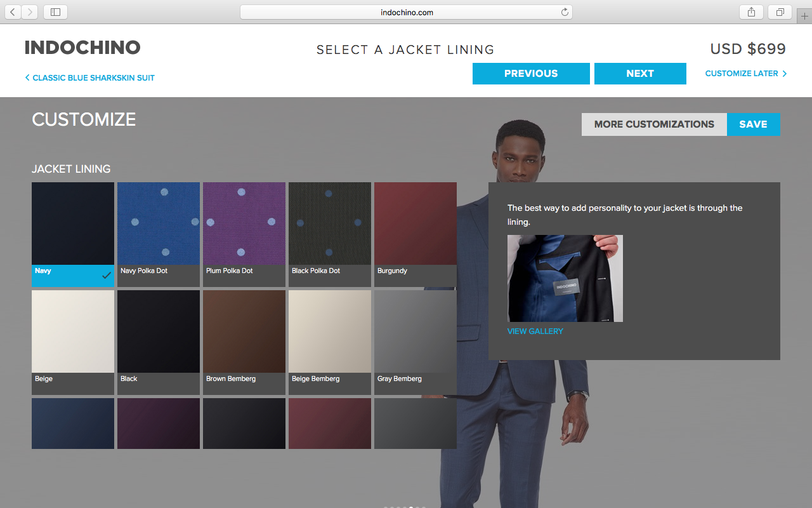The width and height of the screenshot is (812, 508).
Task: Click the PREVIOUS button
Action: [531, 74]
